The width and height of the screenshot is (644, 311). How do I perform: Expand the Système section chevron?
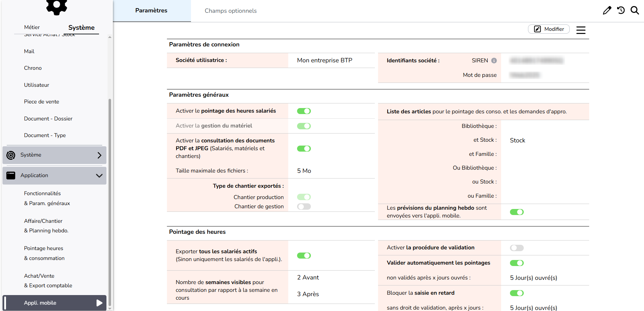[x=99, y=155]
